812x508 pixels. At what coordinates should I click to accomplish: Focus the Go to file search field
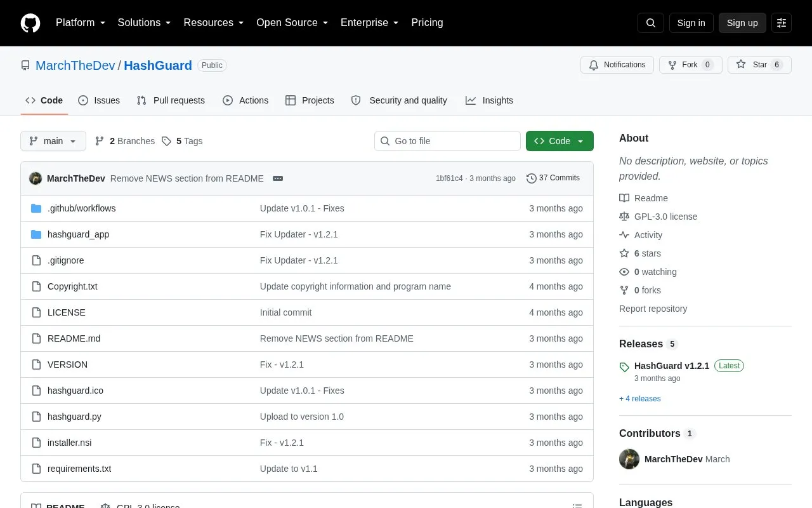coord(447,141)
